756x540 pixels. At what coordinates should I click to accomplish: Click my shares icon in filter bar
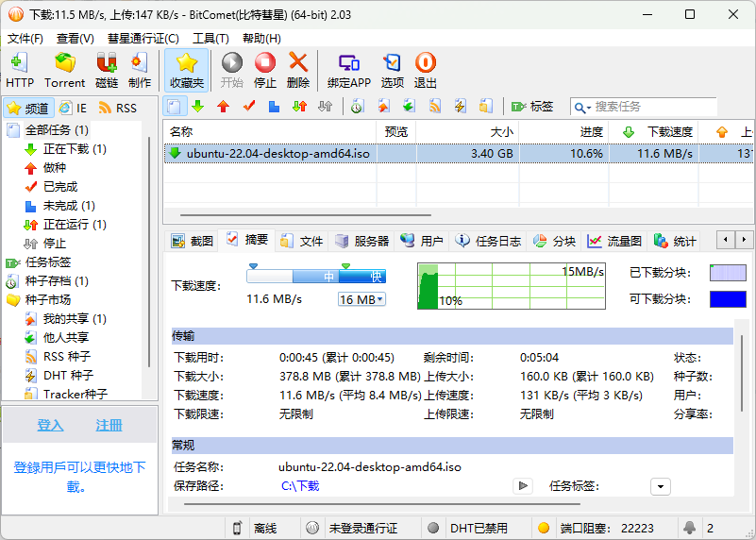click(x=383, y=107)
